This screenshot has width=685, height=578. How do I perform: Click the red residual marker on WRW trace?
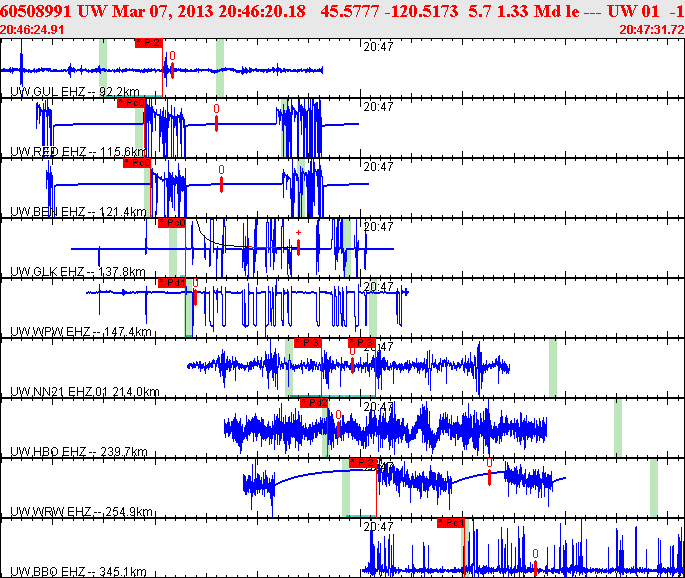[x=489, y=472]
